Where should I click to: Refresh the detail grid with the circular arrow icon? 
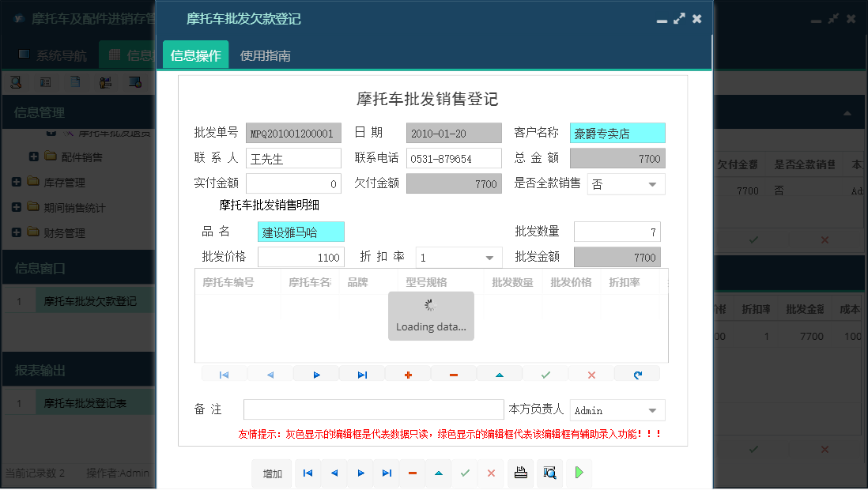[637, 373]
